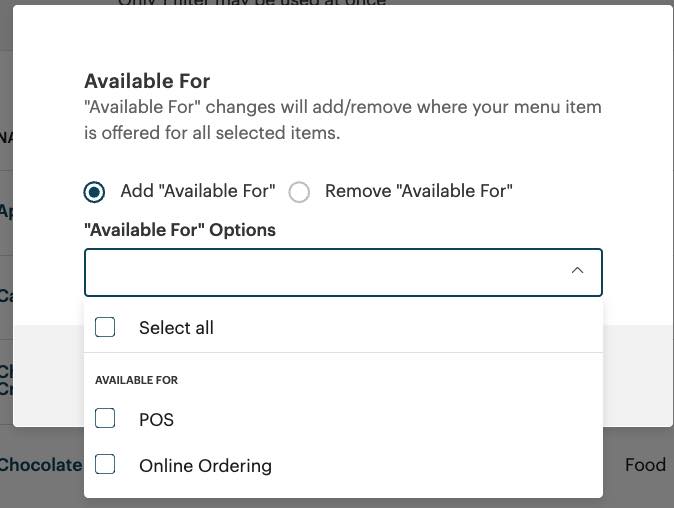Click the "AVAILABLE FOR" group header in dropdown
This screenshot has height=508, width=674.
click(x=136, y=380)
